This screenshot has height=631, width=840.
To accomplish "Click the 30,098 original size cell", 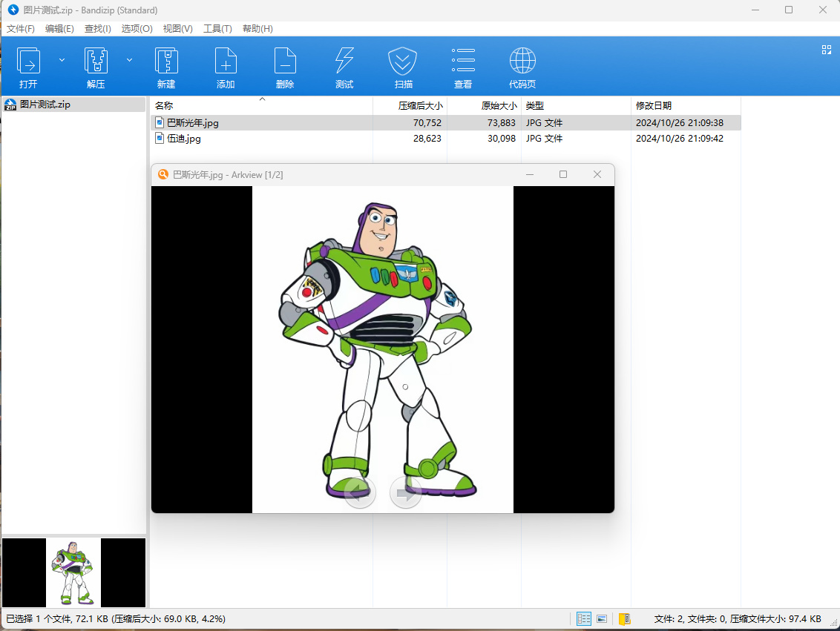I will coord(502,138).
